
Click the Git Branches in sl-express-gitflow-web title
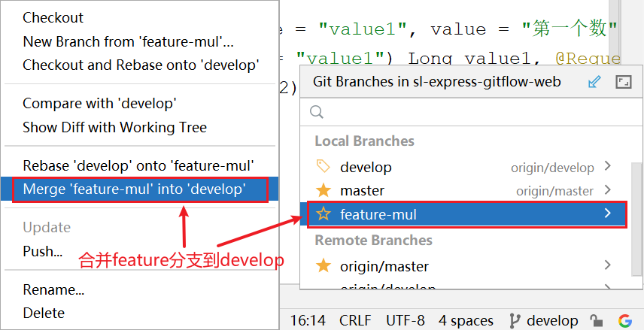(437, 82)
